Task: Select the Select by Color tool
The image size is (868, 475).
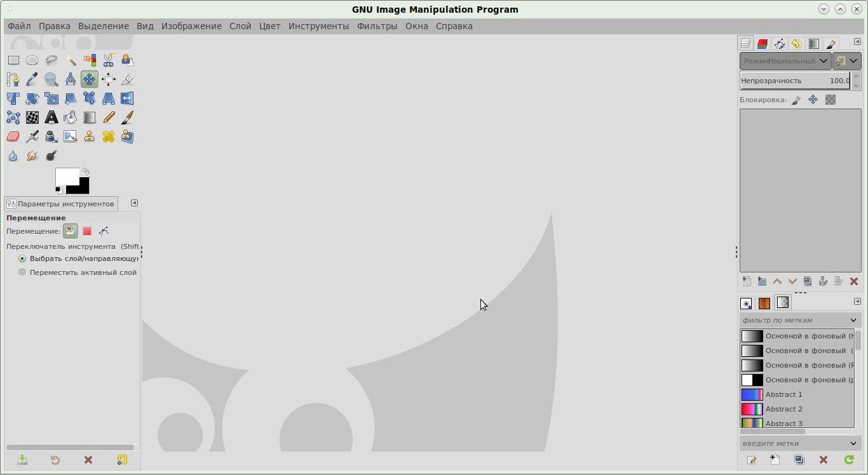Action: (x=90, y=60)
